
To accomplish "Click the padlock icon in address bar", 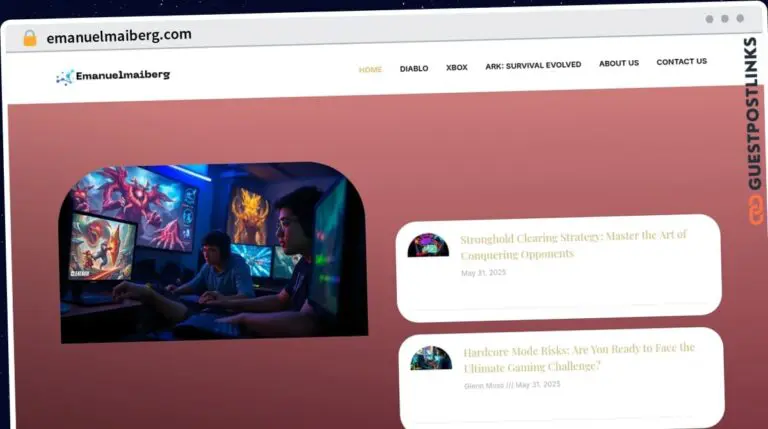I will click(x=30, y=38).
